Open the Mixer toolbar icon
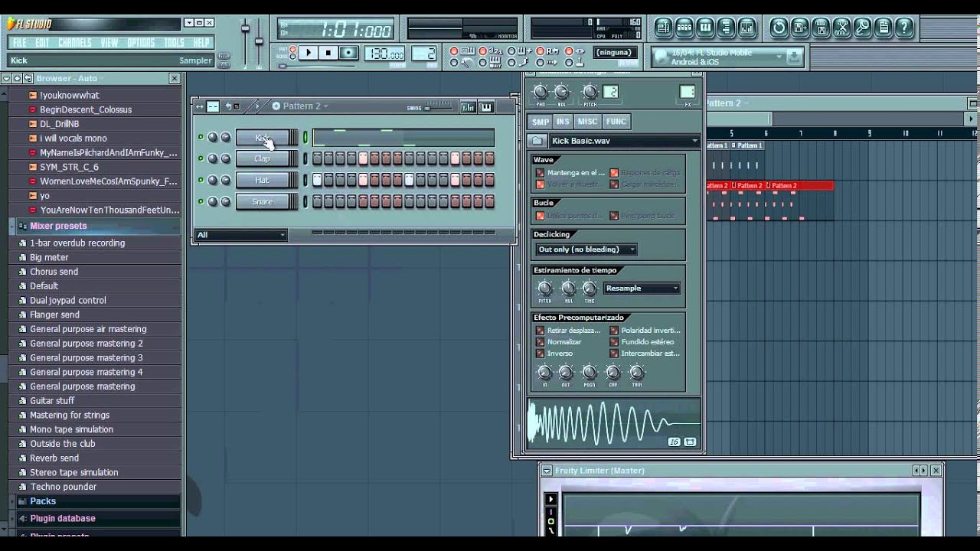 (746, 28)
